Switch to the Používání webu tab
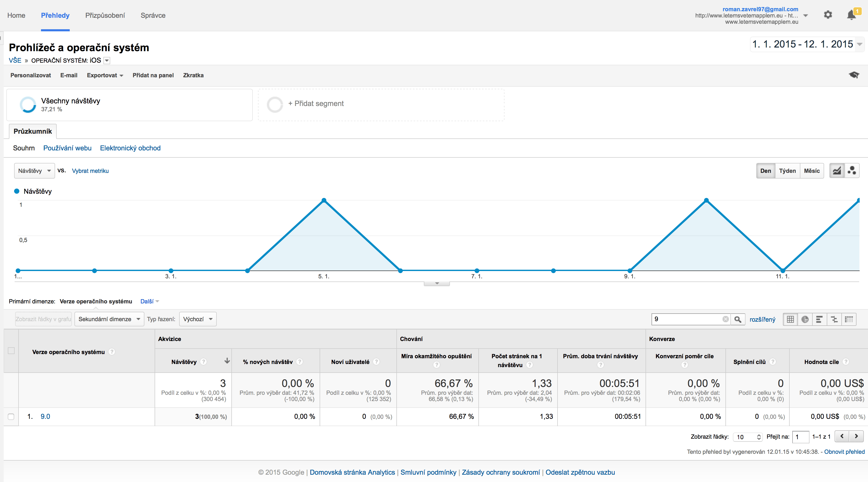Screen dimensions: 868x482 point(67,148)
